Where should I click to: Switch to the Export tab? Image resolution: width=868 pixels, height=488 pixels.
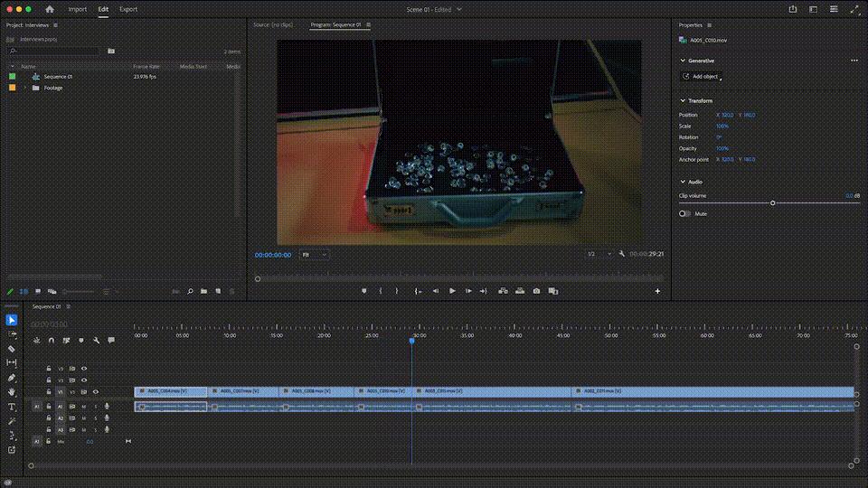click(128, 9)
